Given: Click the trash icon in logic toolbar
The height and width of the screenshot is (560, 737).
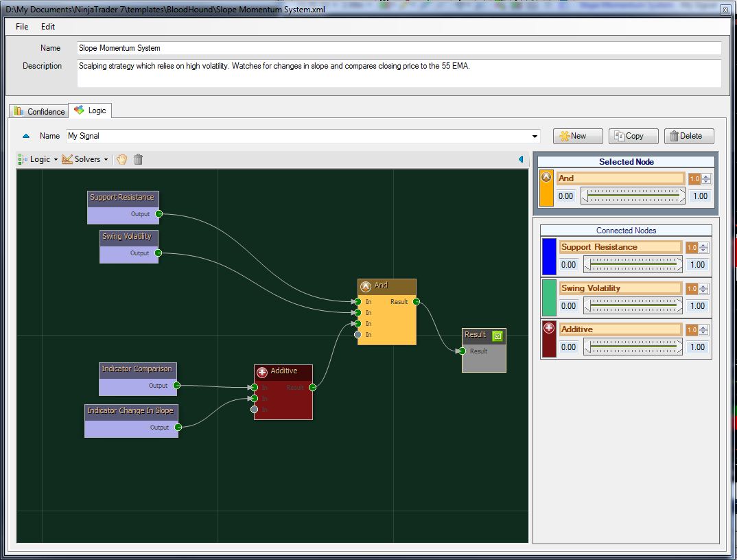Looking at the screenshot, I should coord(139,159).
